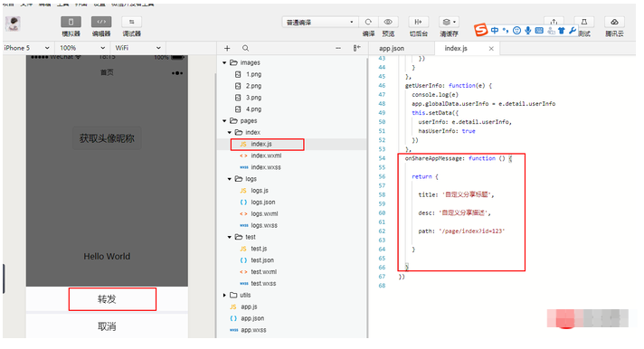Open test.wxml file
This screenshot has height=349, width=644.
coord(264,272)
